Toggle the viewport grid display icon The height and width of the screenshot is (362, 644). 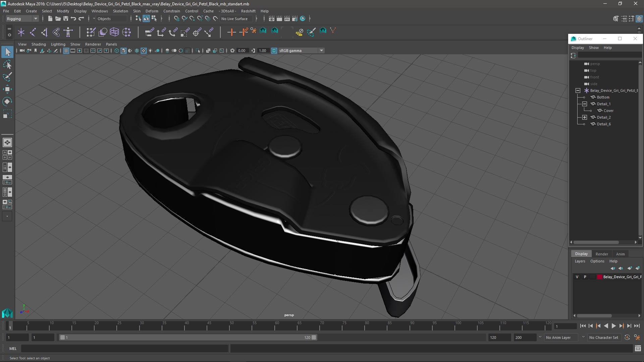click(x=66, y=51)
